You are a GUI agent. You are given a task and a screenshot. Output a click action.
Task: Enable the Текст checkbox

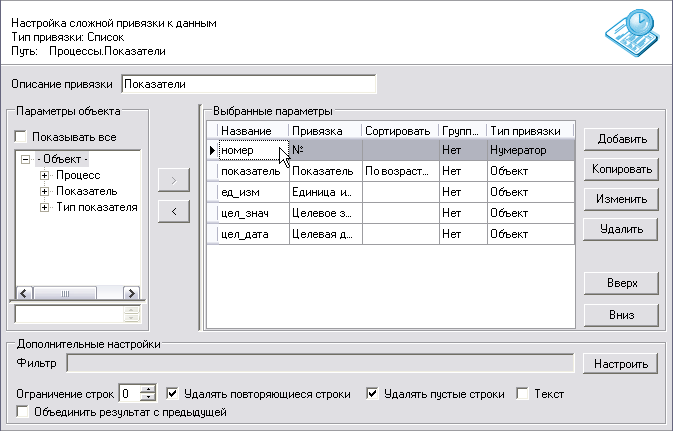point(522,393)
